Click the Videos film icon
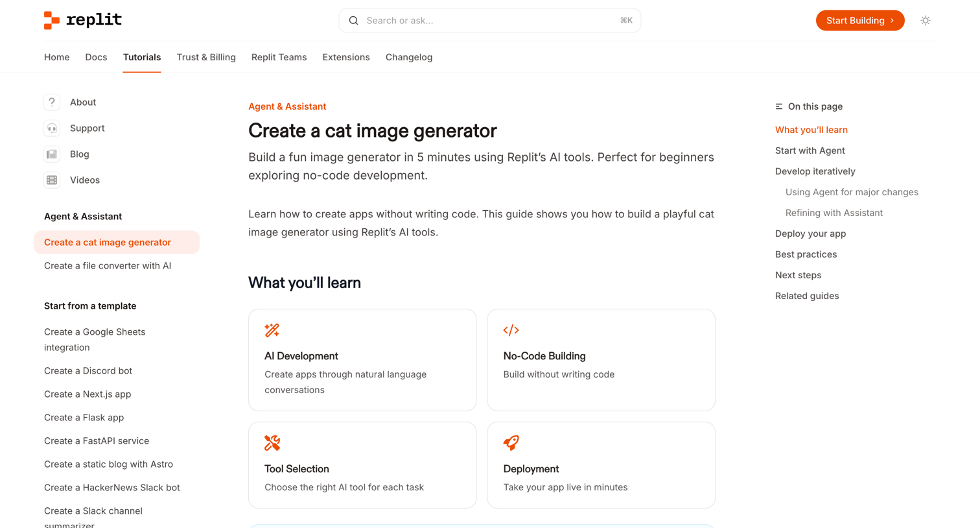980x528 pixels. 52,180
